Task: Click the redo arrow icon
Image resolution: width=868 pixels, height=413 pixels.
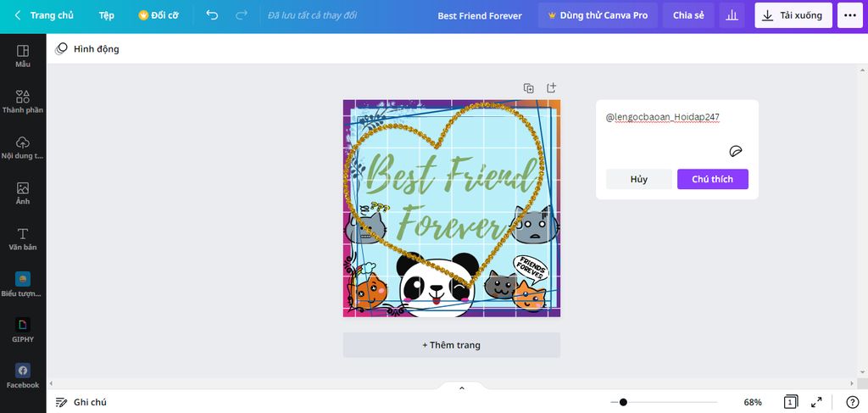Action: 242,15
